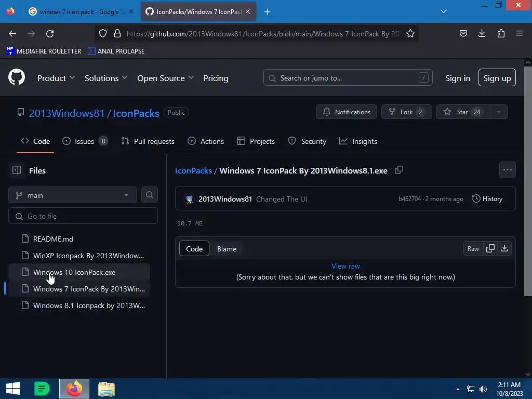The height and width of the screenshot is (399, 532).
Task: Select the Code repository tab
Action: click(35, 141)
